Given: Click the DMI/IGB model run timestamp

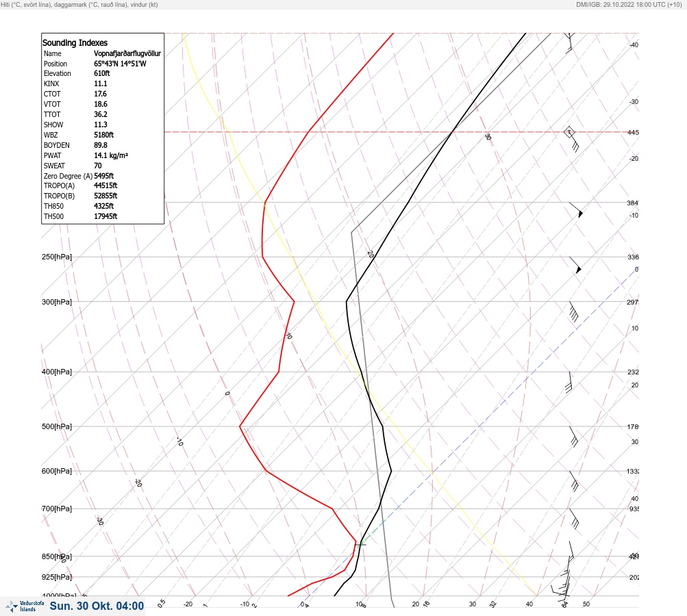Looking at the screenshot, I should click(629, 5).
